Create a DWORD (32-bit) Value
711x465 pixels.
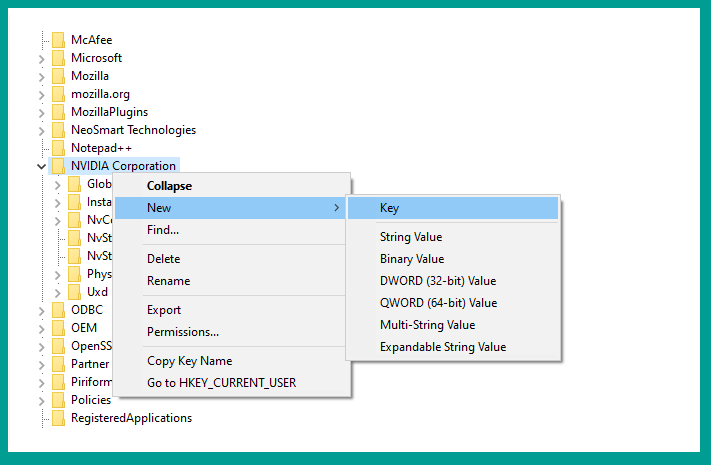click(438, 281)
